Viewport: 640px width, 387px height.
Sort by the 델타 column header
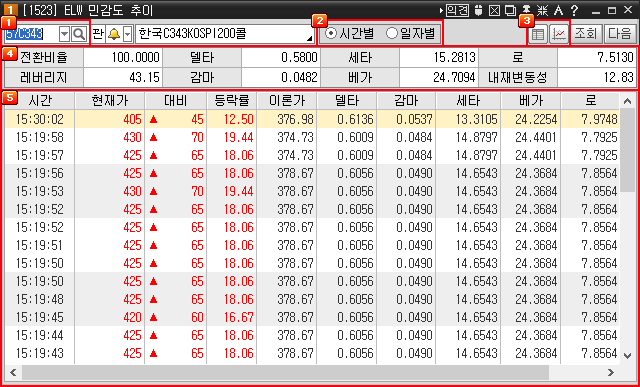[347, 100]
